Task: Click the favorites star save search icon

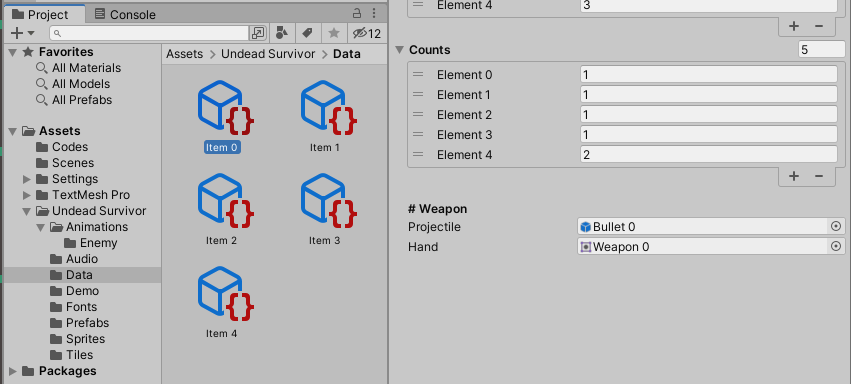Action: pyautogui.click(x=334, y=33)
